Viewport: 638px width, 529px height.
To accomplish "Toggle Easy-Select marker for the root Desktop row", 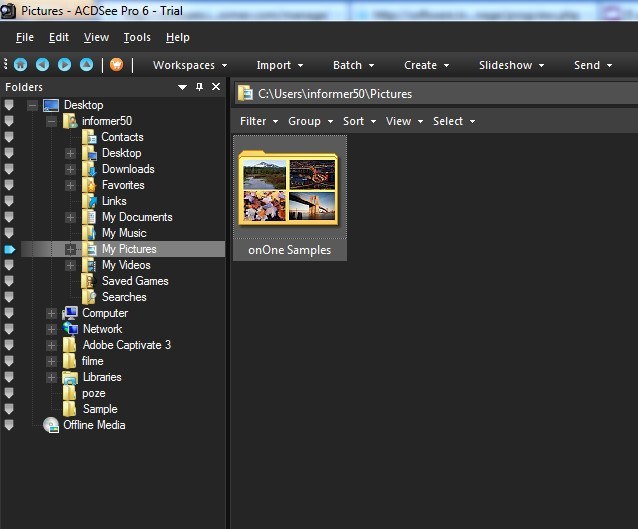I will click(9, 105).
